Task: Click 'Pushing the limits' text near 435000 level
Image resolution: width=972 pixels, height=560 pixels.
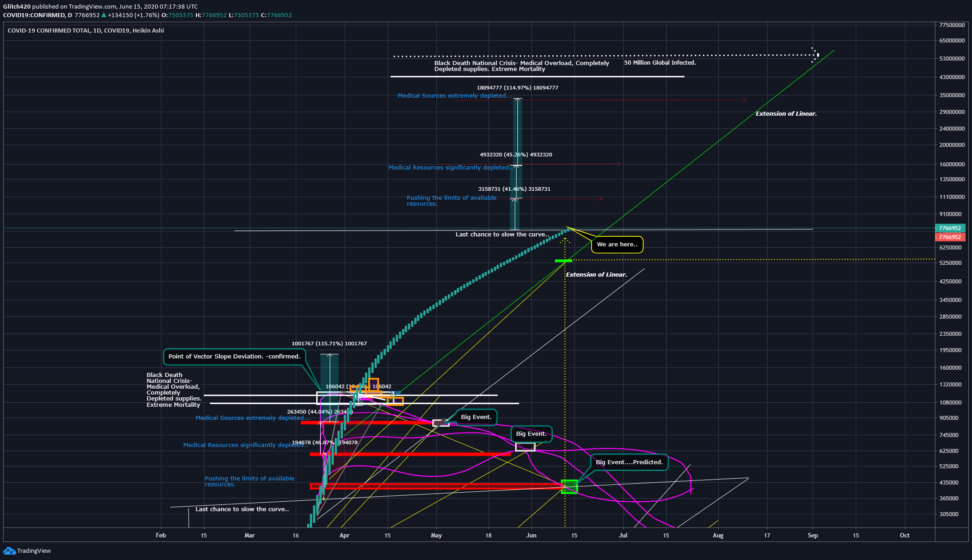Action: 250,481
